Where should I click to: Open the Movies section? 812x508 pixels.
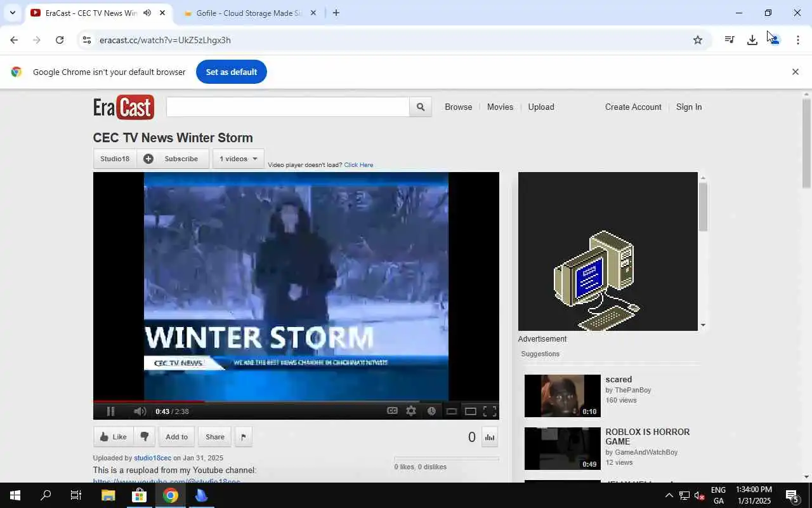[x=500, y=107]
